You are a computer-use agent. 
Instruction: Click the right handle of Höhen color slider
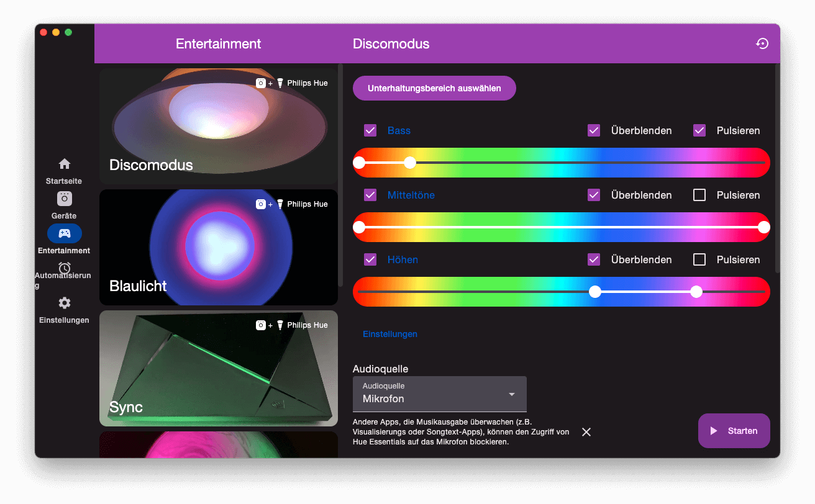696,292
